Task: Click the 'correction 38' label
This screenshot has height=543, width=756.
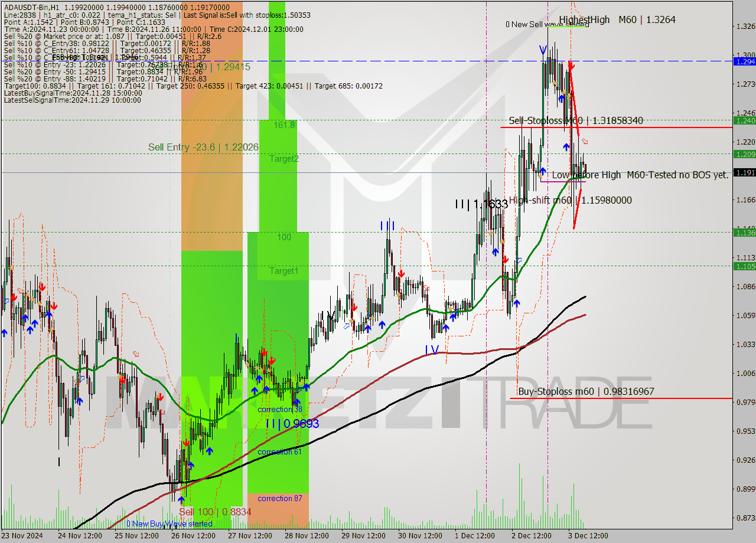Action: (280, 409)
